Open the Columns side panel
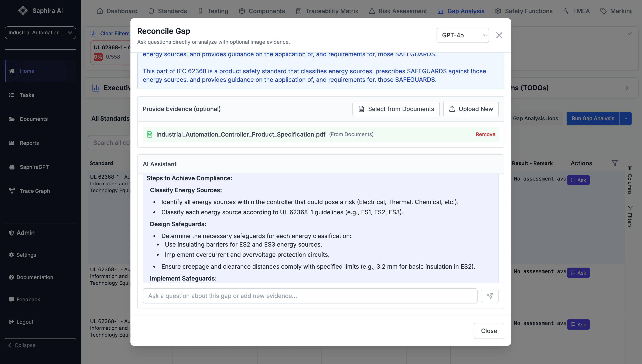 [630, 181]
